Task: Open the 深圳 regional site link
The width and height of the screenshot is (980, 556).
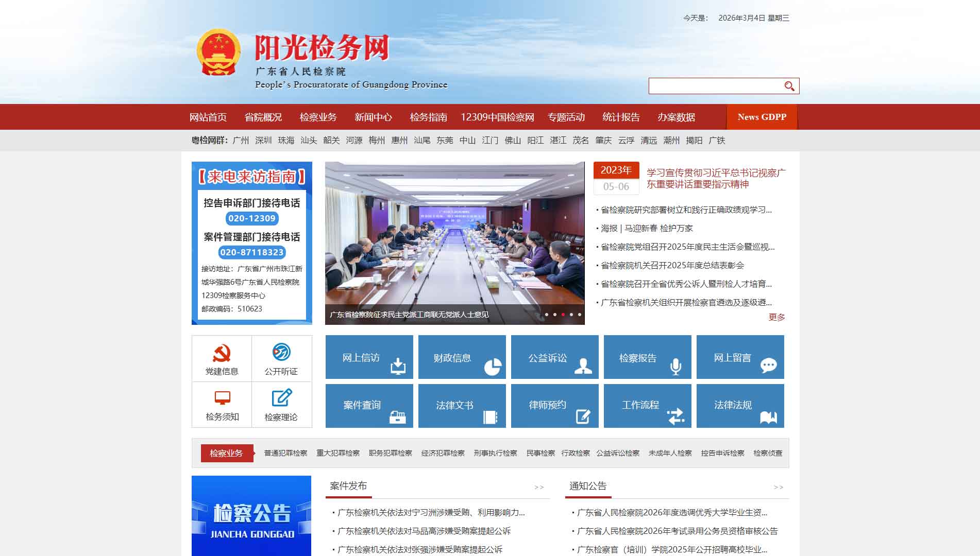Action: (263, 141)
